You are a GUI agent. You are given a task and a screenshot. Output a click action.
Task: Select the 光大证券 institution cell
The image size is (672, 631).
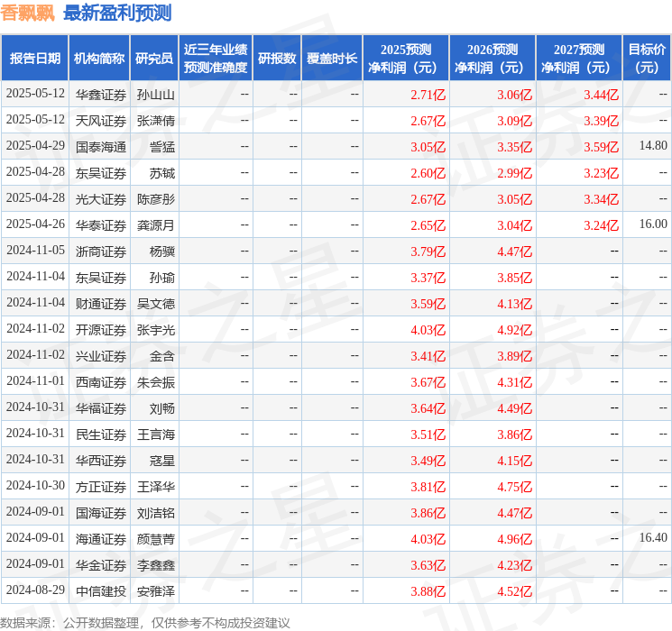[x=101, y=199]
